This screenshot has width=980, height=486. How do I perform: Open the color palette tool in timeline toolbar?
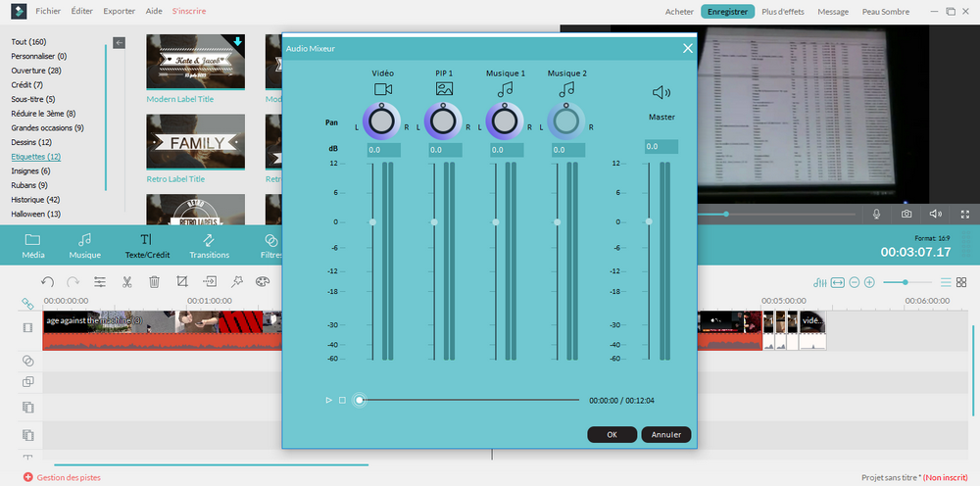point(262,282)
